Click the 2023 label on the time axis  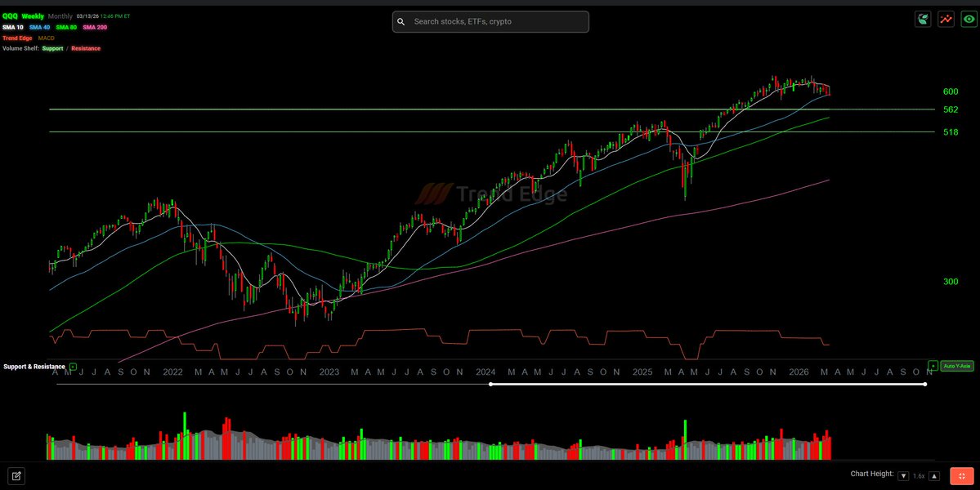click(x=329, y=372)
